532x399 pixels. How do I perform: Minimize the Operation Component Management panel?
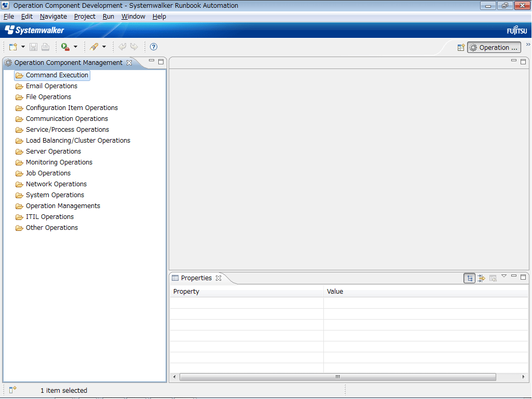(x=152, y=61)
